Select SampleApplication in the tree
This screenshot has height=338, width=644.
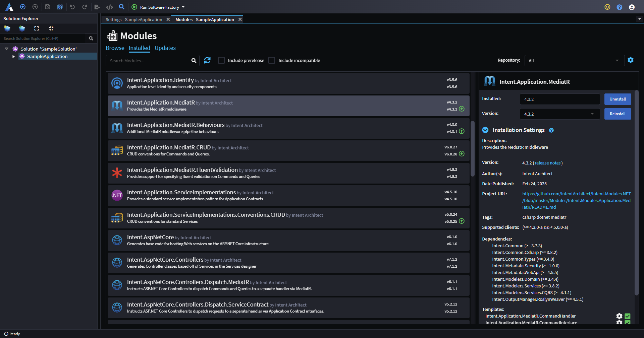(x=47, y=56)
